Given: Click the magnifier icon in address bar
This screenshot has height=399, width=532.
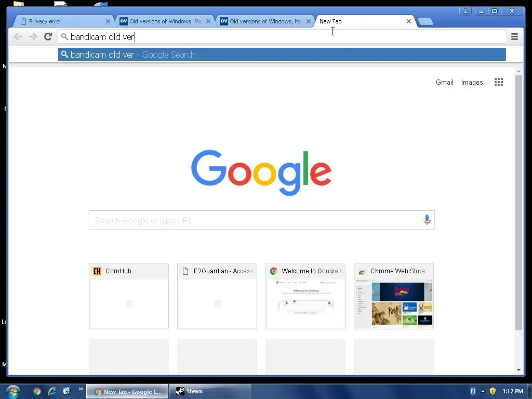Looking at the screenshot, I should [64, 37].
